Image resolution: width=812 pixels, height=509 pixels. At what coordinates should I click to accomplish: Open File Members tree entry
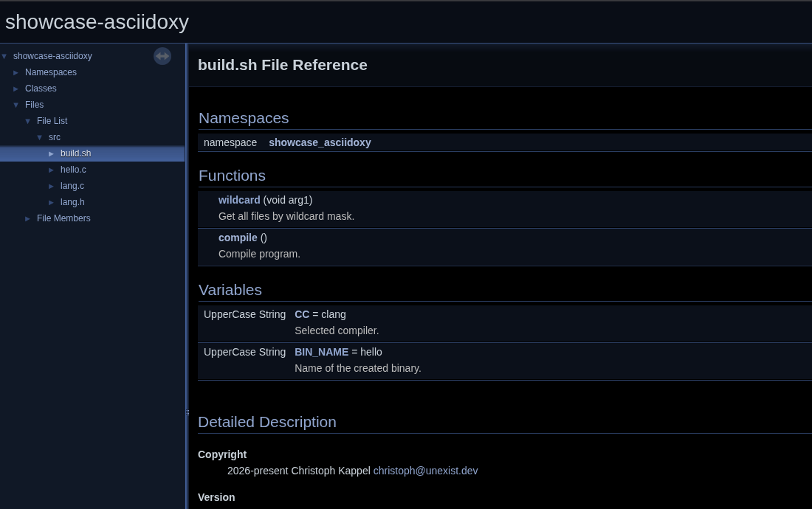63,218
